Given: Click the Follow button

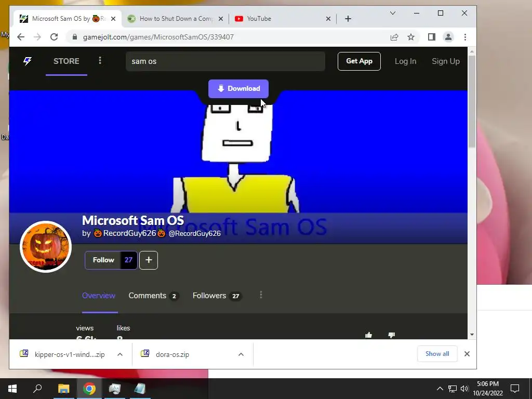Looking at the screenshot, I should [x=103, y=260].
